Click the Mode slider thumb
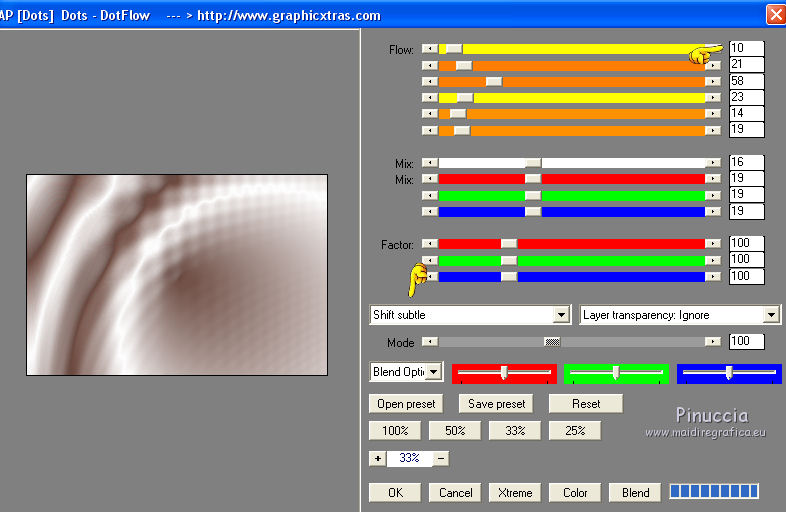 552,342
